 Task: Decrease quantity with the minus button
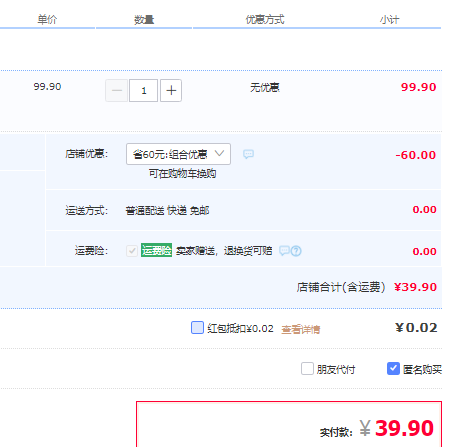(117, 90)
